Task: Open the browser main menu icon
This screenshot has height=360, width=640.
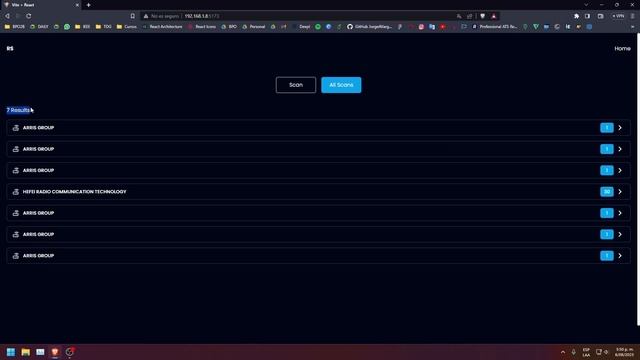Action: (632, 16)
